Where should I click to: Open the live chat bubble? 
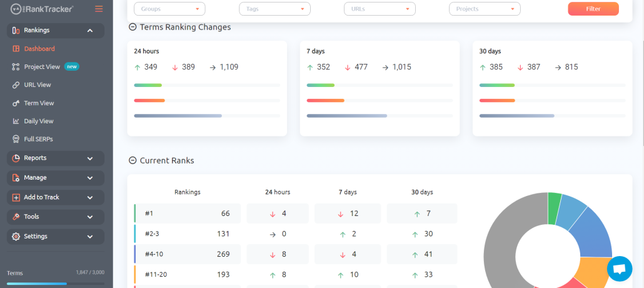pos(620,269)
